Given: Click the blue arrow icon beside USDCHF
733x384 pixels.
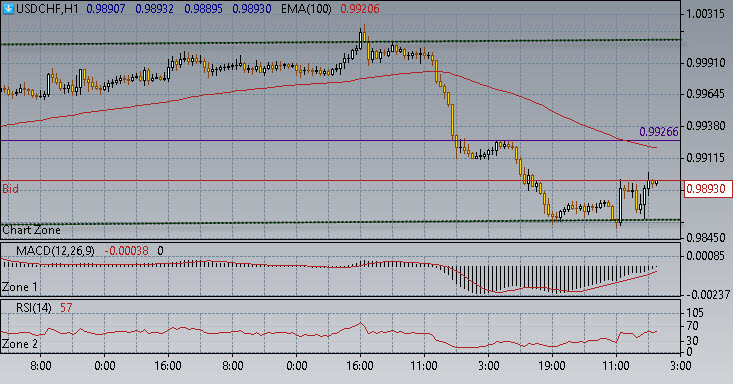Looking at the screenshot, I should (x=8, y=8).
